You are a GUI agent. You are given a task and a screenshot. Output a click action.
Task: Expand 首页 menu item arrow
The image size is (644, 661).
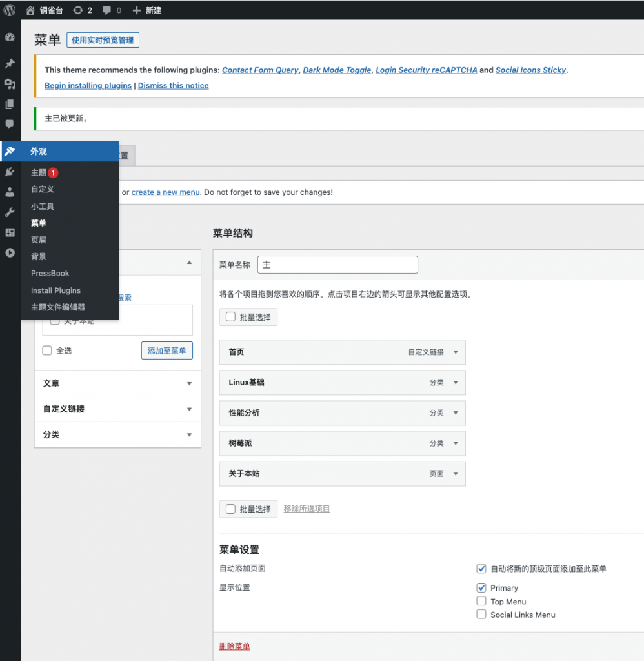coord(456,352)
